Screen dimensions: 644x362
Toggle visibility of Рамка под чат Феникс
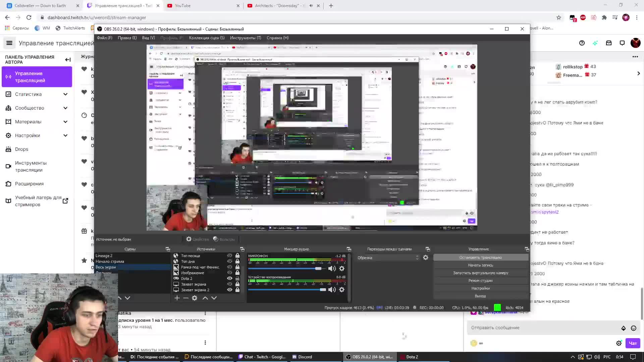(230, 267)
